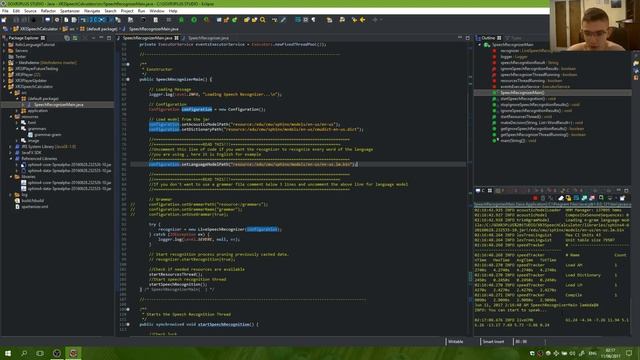
Task: Select the Package Explorer tab
Action: [24, 38]
